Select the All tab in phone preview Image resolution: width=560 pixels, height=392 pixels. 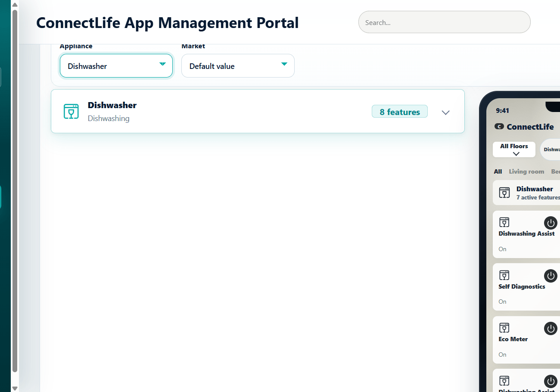[498, 171]
